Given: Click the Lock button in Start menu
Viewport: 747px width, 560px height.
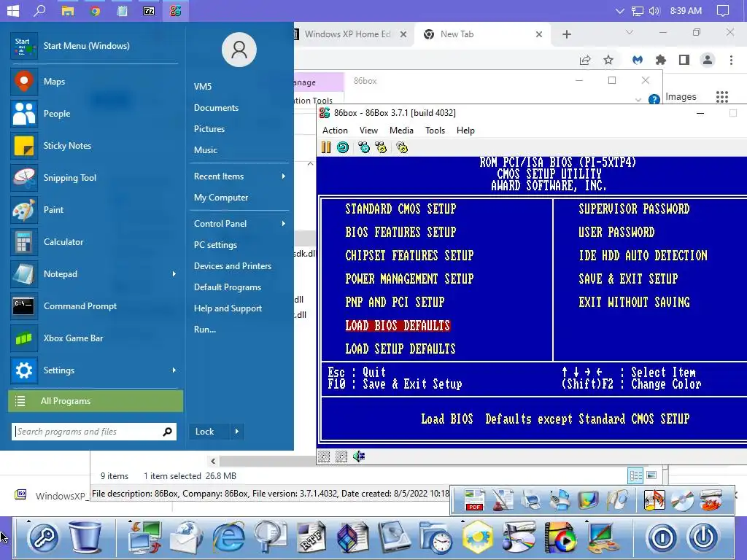Looking at the screenshot, I should (209, 432).
